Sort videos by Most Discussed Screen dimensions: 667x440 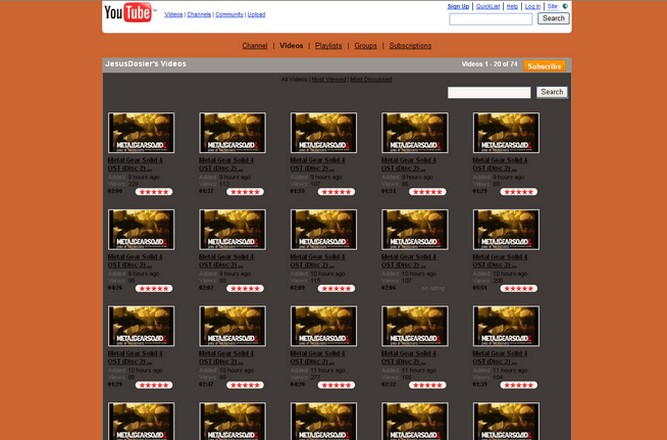pos(371,79)
